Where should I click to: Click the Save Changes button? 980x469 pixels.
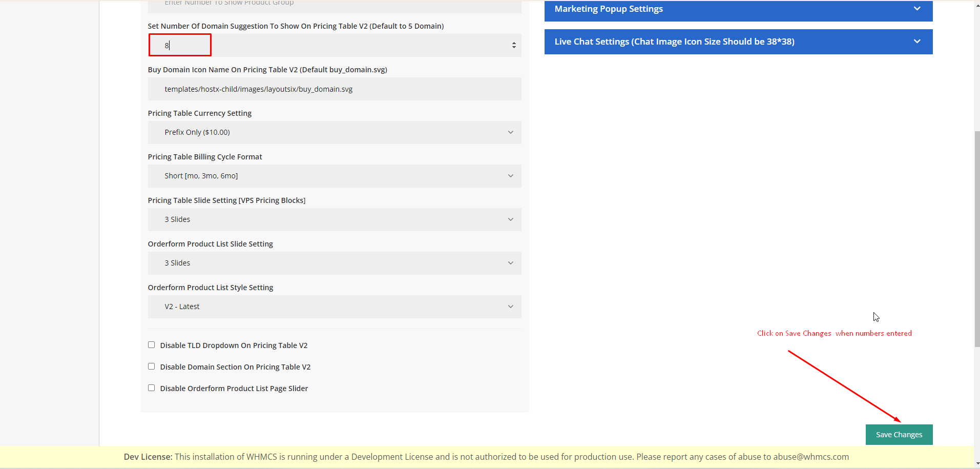coord(899,435)
